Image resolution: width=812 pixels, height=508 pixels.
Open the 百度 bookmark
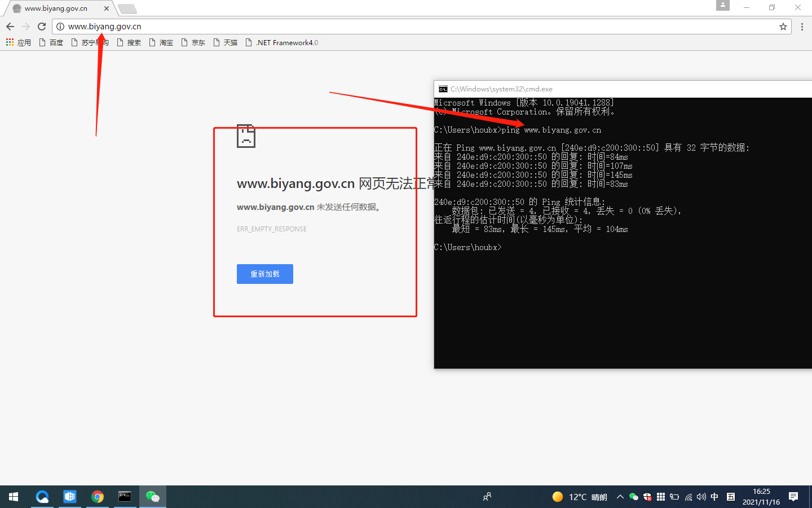click(51, 42)
